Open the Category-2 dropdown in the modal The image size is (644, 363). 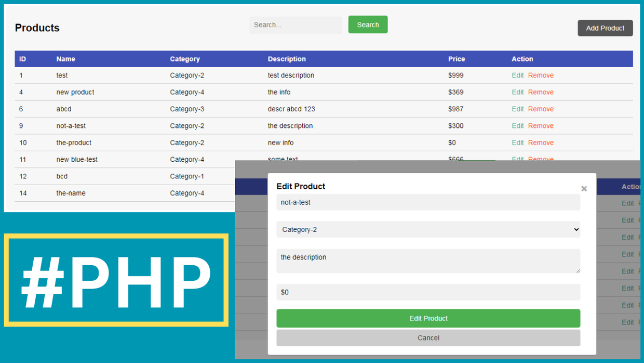point(428,229)
